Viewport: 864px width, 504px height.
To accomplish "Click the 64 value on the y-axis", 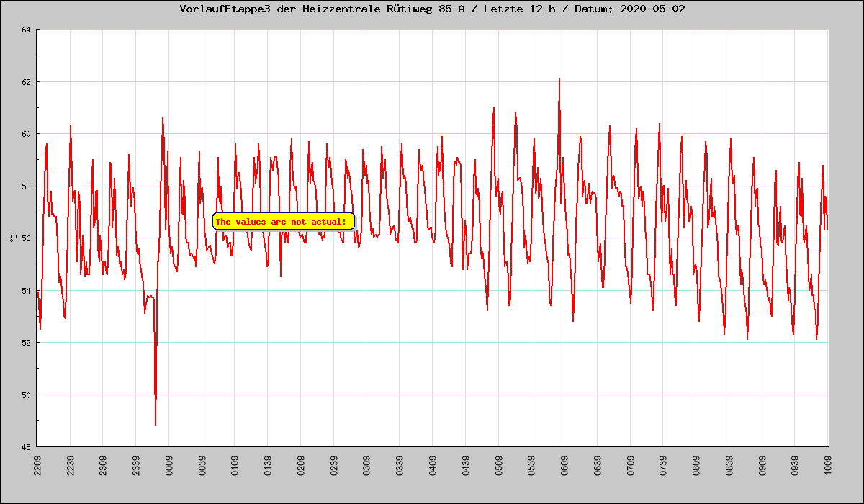I will pyautogui.click(x=26, y=30).
